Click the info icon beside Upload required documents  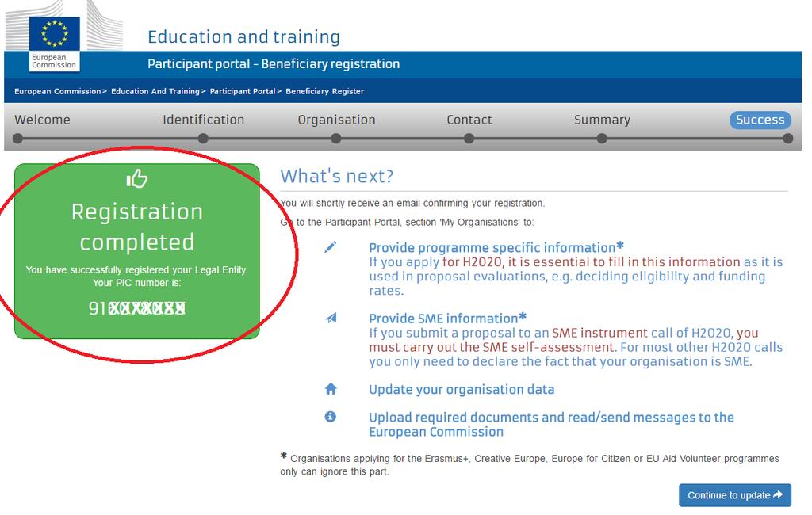point(331,417)
